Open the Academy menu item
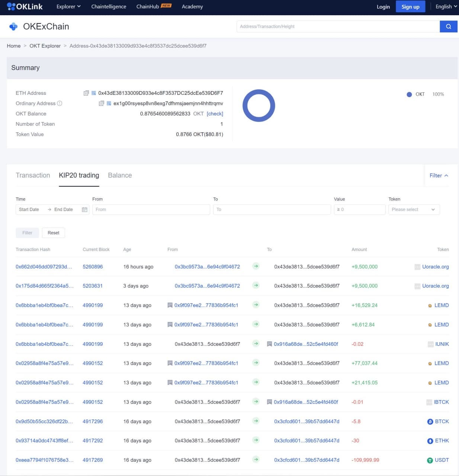The width and height of the screenshot is (459, 476). point(192,6)
